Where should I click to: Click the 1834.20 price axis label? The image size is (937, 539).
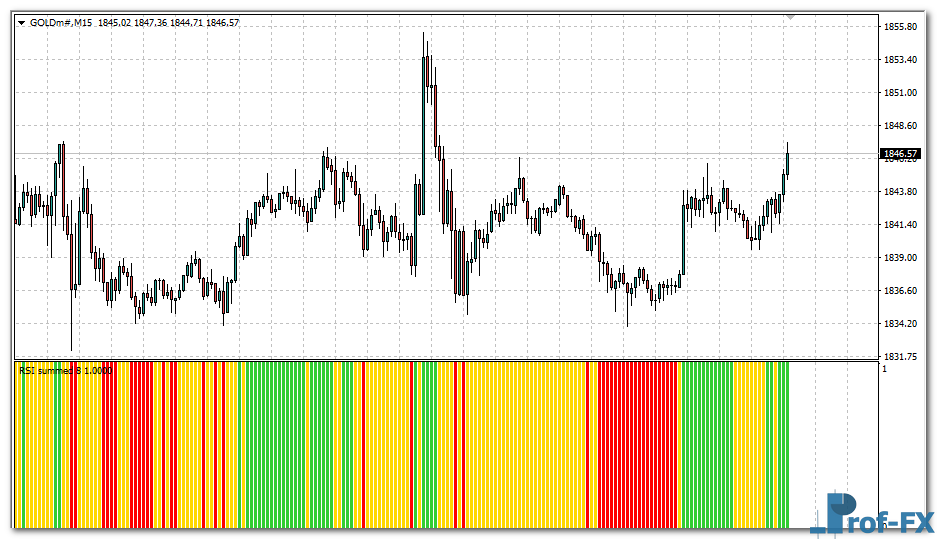pos(900,324)
